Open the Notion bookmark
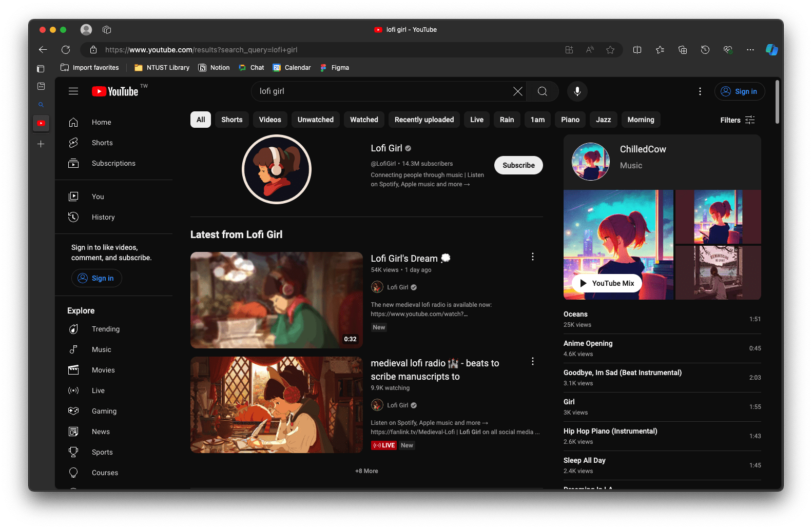812x529 pixels. click(214, 68)
